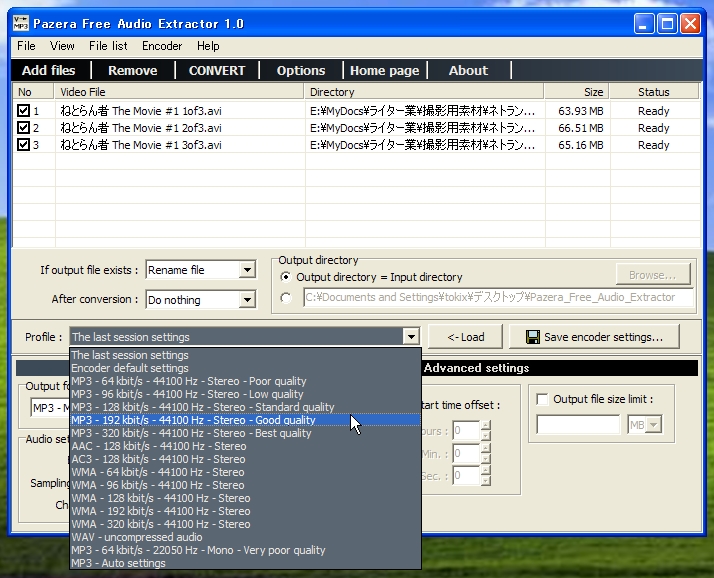Click the Add files toolbar button

49,71
